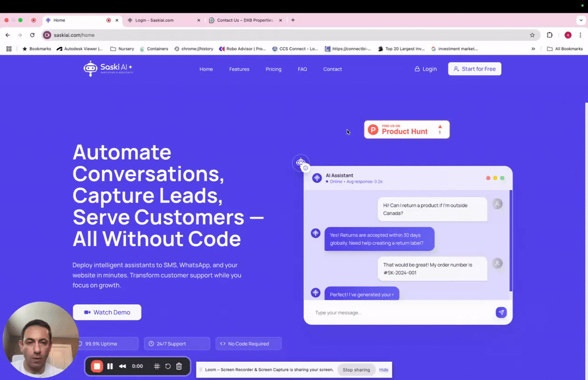Viewport: 588px width, 380px height.
Task: Open Home in the site navigation
Action: pos(206,69)
